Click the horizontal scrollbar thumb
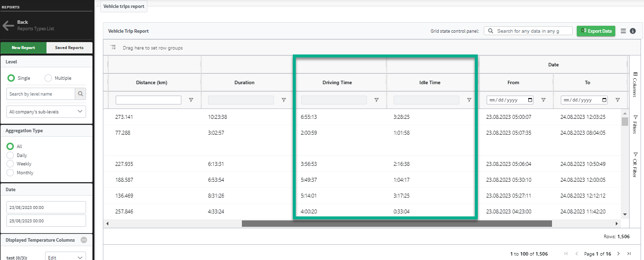644x260 pixels. tap(397, 224)
